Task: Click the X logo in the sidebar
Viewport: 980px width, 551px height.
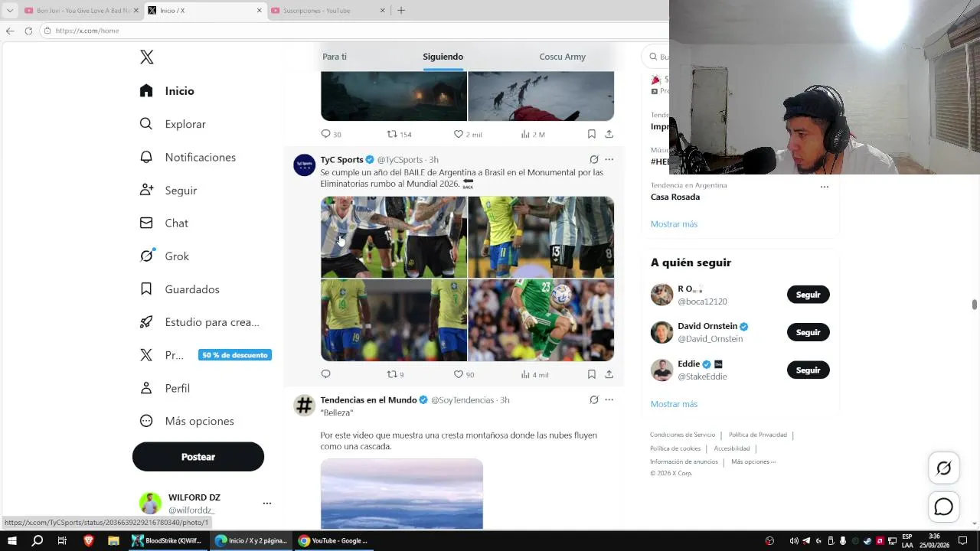Action: click(x=147, y=57)
